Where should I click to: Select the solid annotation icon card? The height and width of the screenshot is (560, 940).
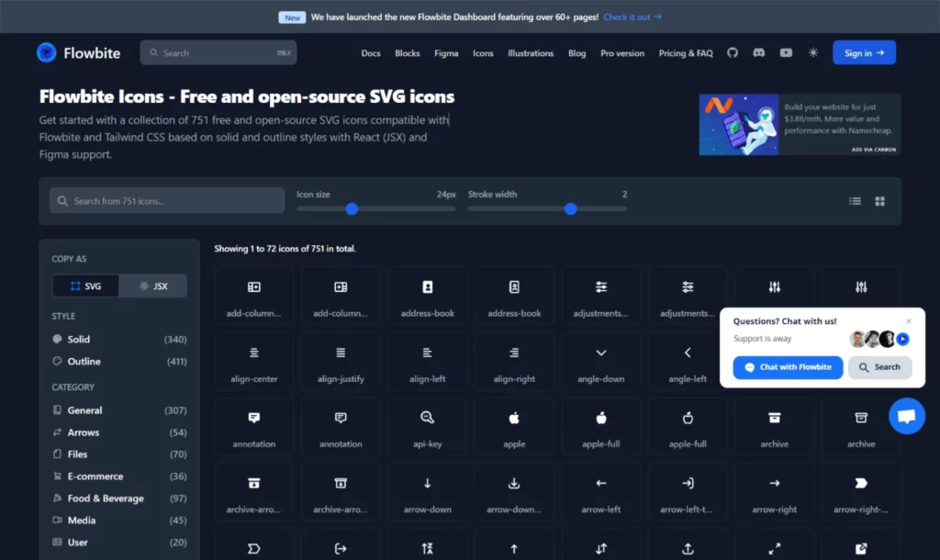tap(254, 428)
